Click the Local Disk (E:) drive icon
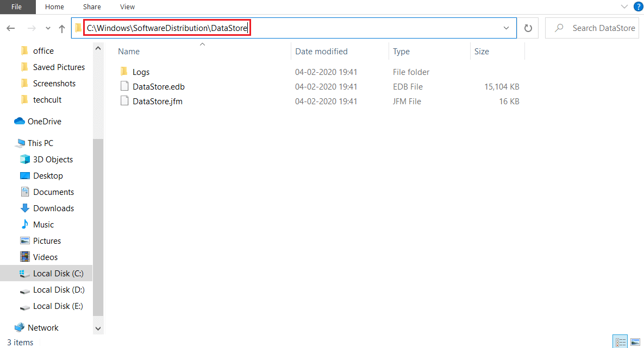The height and width of the screenshot is (348, 644). tap(25, 307)
